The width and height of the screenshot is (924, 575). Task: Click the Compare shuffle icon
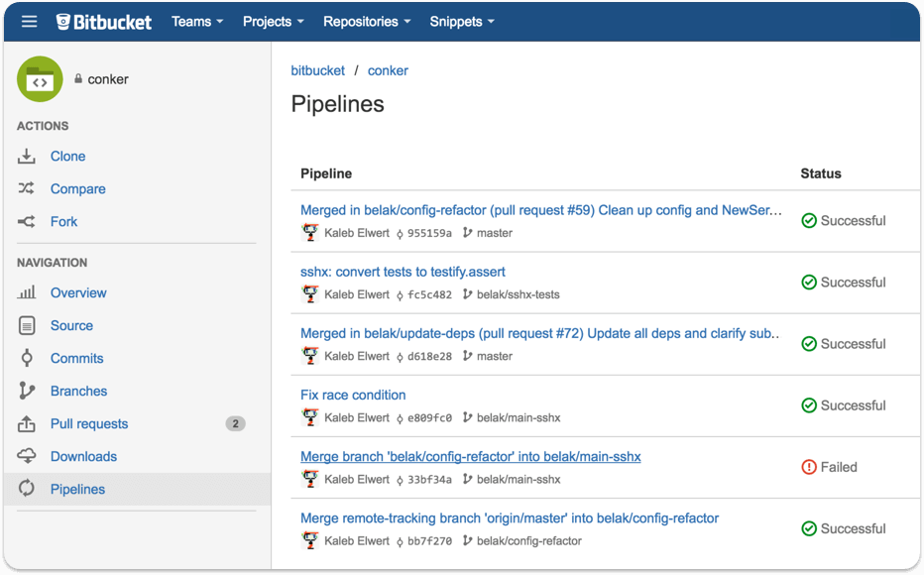(x=27, y=189)
